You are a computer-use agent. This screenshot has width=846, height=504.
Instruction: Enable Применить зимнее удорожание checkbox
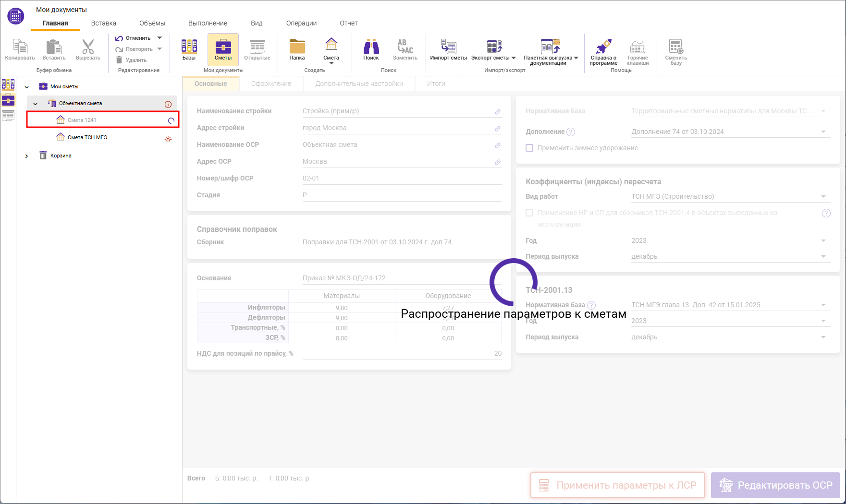[x=529, y=148]
